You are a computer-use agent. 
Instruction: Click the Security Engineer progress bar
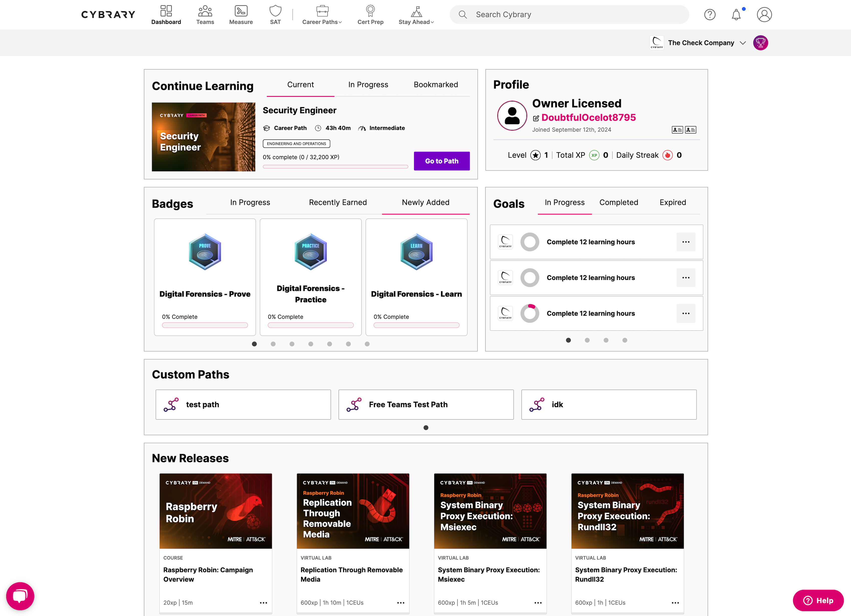(335, 166)
